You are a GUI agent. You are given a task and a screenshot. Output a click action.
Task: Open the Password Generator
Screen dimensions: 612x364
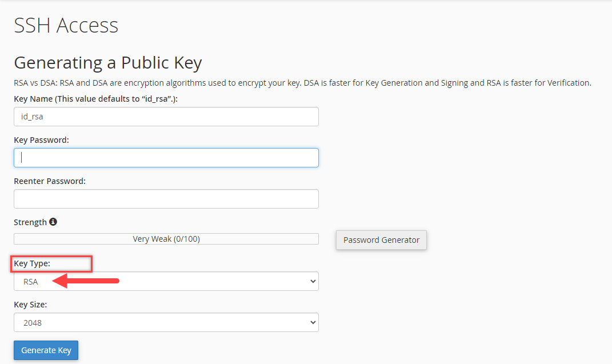coord(381,240)
